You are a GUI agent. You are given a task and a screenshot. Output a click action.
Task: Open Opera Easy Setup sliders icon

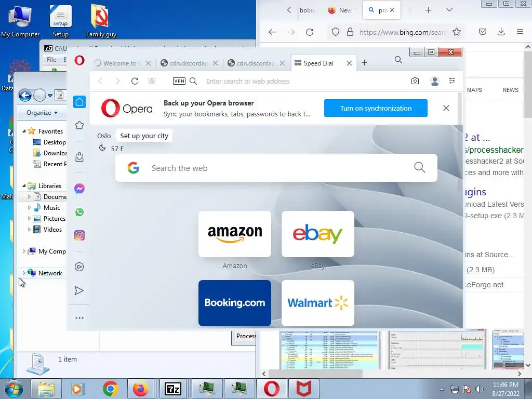pos(452,81)
